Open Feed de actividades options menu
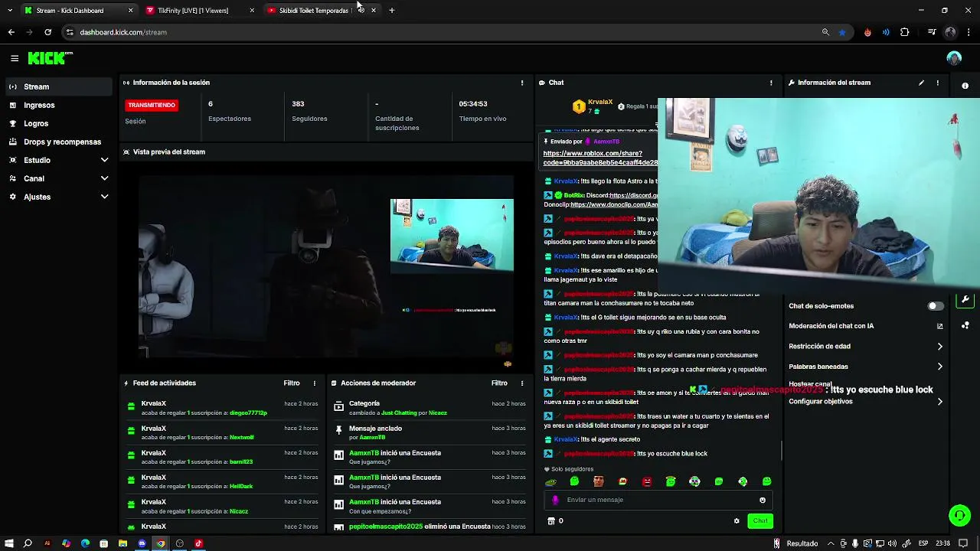This screenshot has width=980, height=551. click(x=314, y=383)
